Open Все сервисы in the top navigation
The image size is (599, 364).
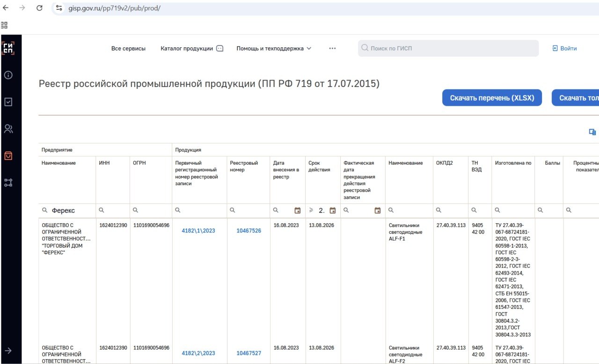pyautogui.click(x=128, y=48)
